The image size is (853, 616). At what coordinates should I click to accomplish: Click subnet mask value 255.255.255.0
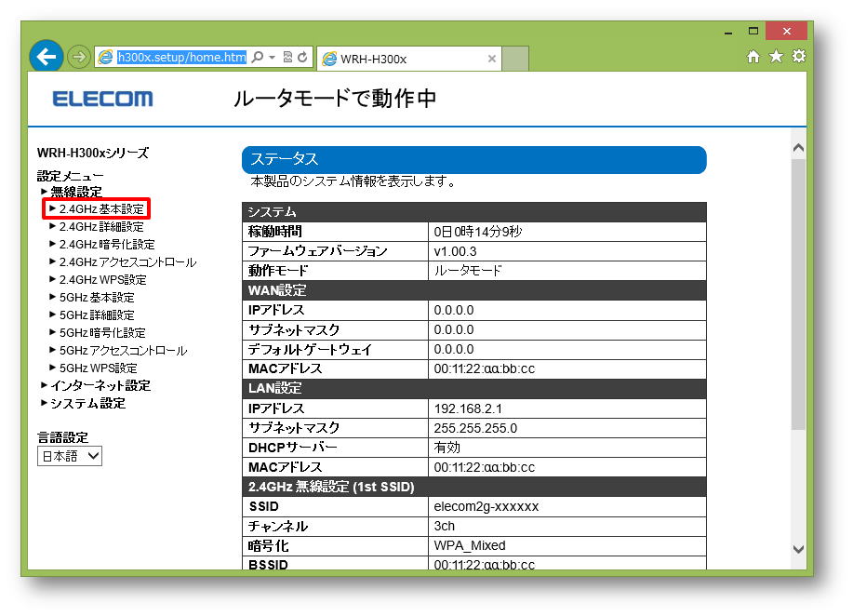coord(475,428)
